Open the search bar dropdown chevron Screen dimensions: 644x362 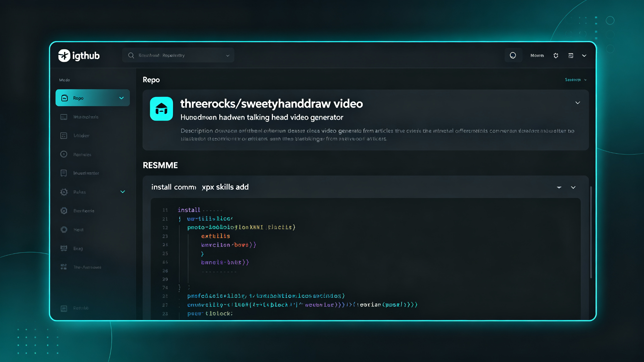(x=228, y=56)
